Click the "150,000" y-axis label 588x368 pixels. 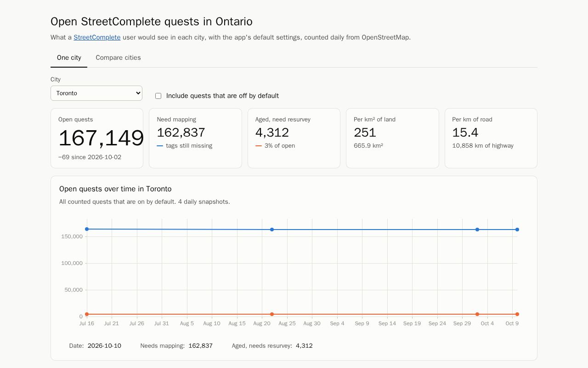coord(72,236)
